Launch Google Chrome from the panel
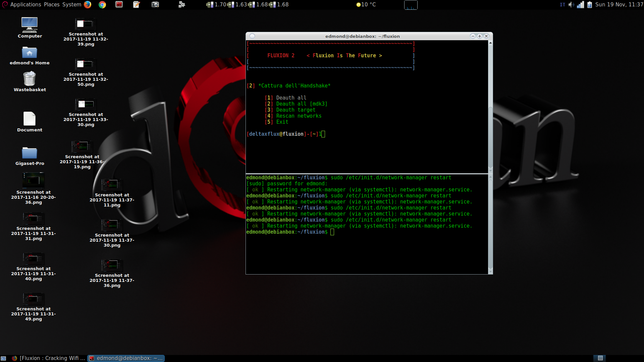The image size is (644, 362). point(102,4)
